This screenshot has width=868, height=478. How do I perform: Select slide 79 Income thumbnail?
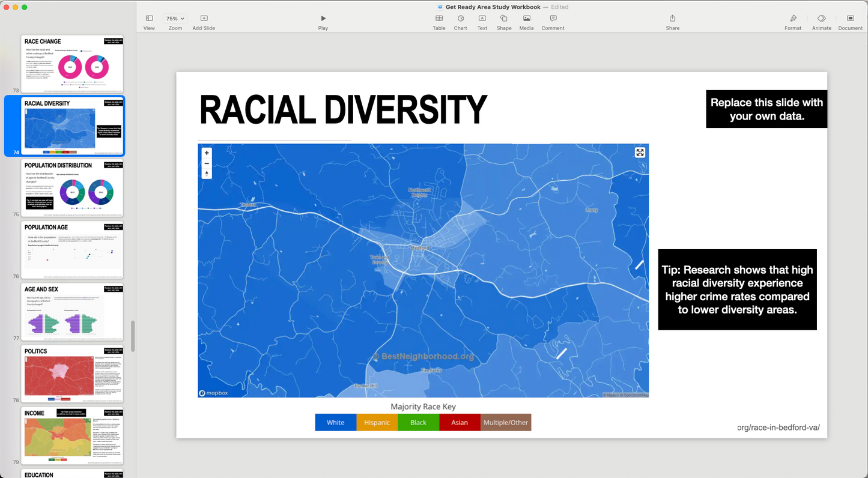click(x=73, y=436)
